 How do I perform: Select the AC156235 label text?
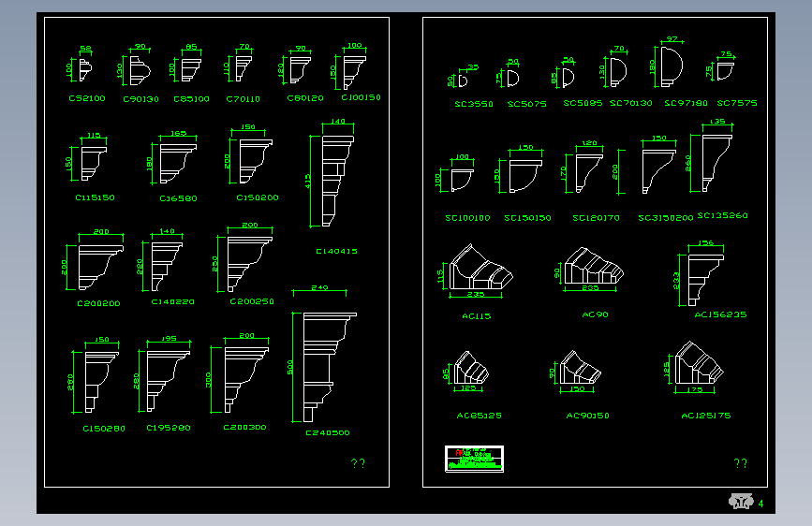click(x=720, y=314)
